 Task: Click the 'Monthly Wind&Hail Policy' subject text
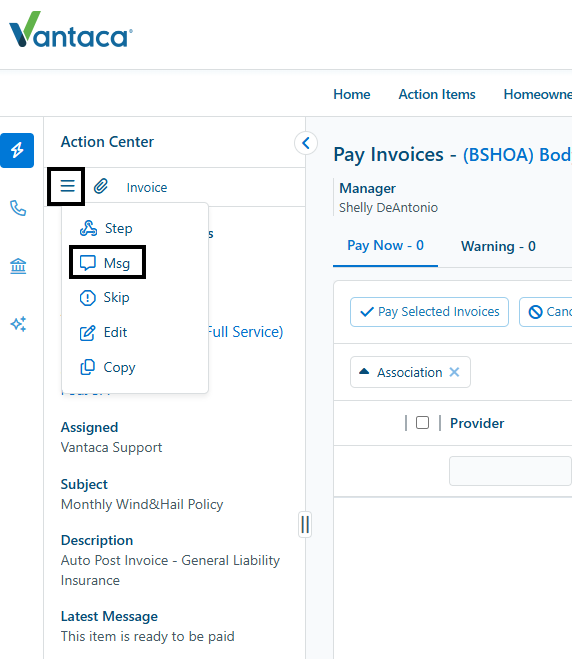(142, 504)
